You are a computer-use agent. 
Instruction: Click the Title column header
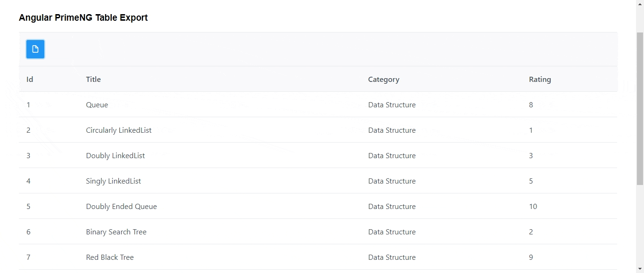click(x=93, y=79)
